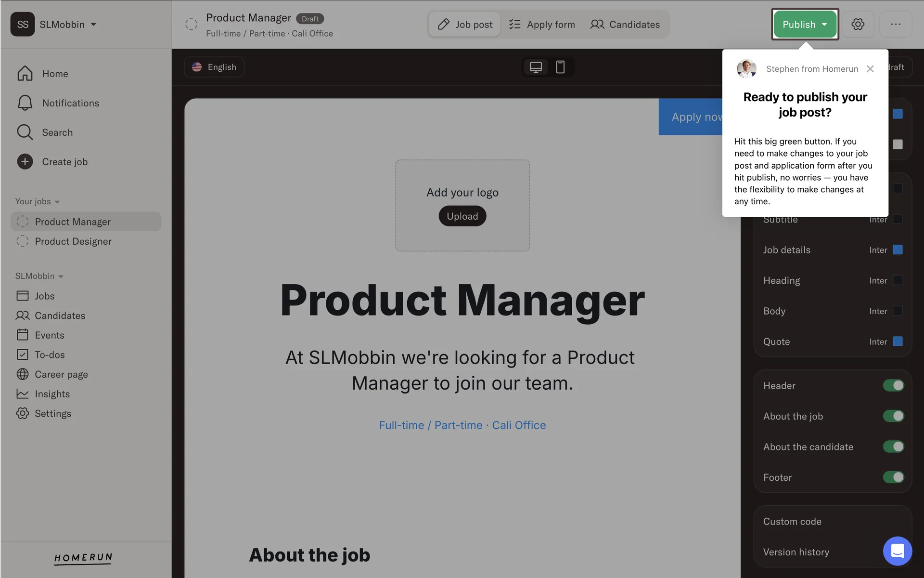Click the Upload logo button
This screenshot has height=578, width=924.
tap(462, 216)
